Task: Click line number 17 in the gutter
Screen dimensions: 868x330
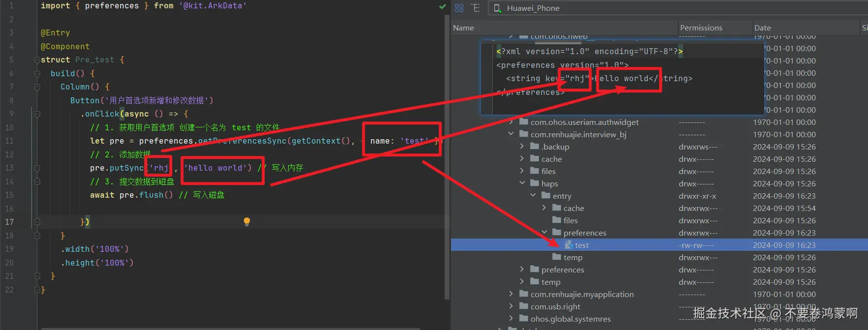Action: 9,222
